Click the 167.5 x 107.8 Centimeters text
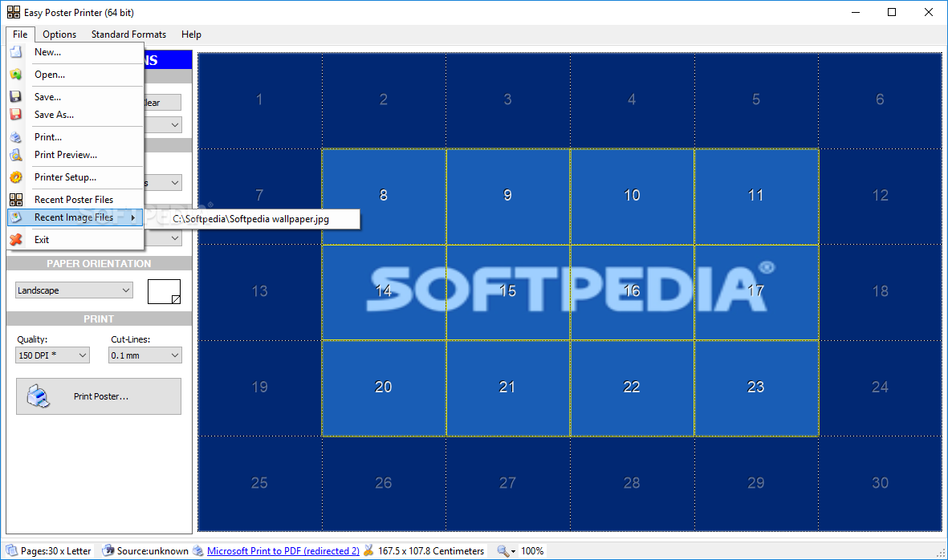 [431, 551]
